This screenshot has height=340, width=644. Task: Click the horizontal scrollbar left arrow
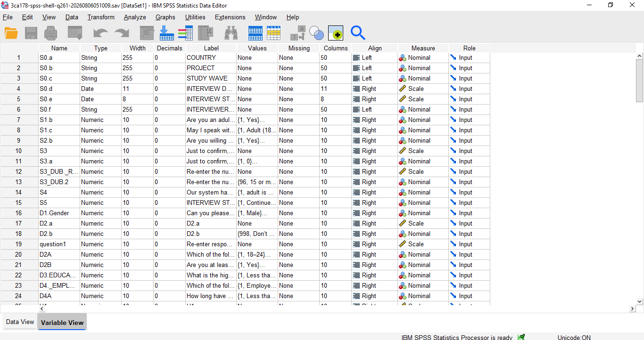point(42,309)
